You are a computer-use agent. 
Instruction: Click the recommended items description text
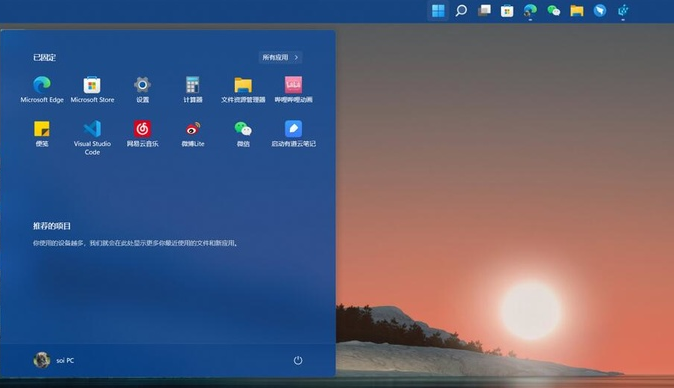[135, 243]
